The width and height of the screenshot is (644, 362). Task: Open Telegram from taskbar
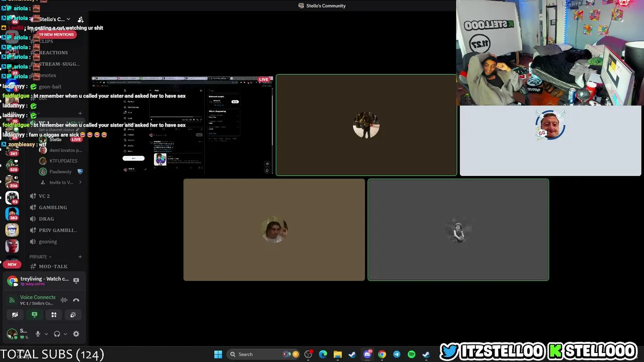pyautogui.click(x=396, y=354)
